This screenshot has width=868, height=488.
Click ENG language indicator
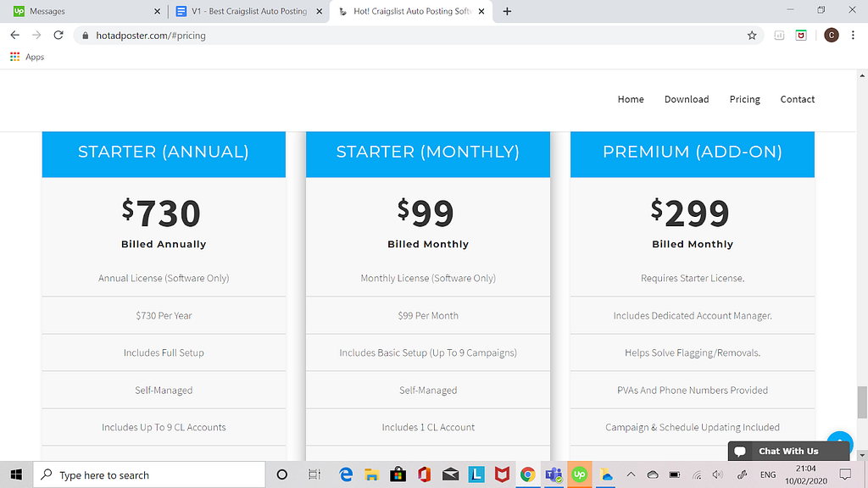coord(768,474)
